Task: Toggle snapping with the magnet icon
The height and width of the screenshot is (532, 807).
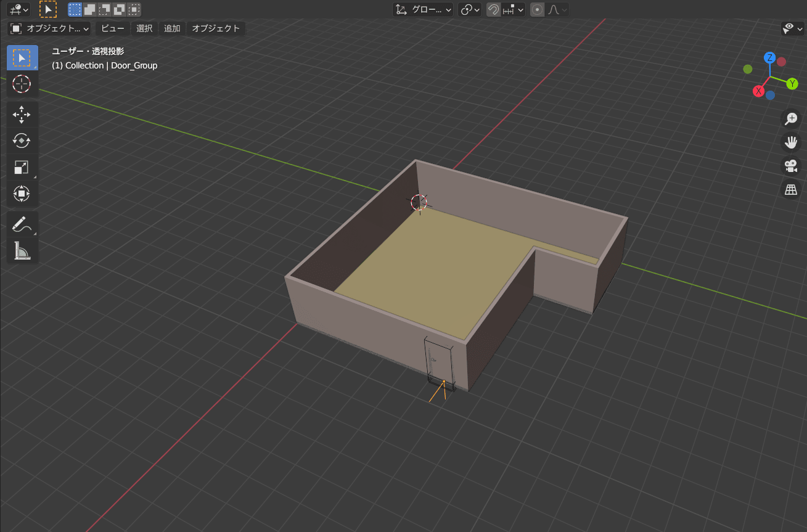Action: 493,9
